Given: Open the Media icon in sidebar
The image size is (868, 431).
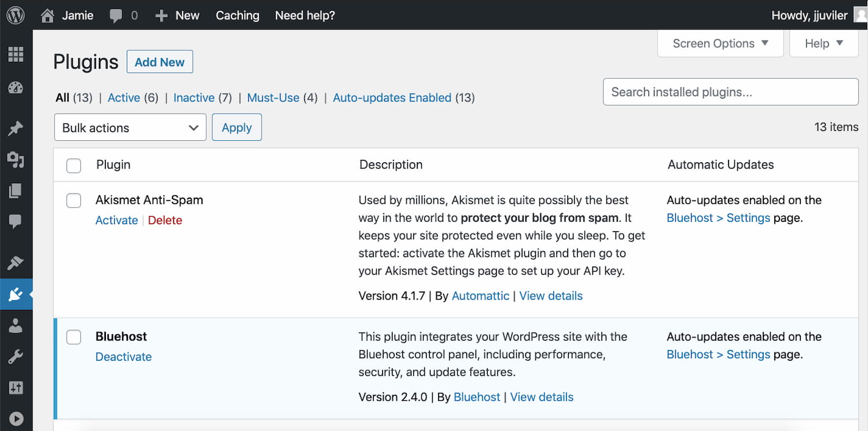Looking at the screenshot, I should pos(16,159).
